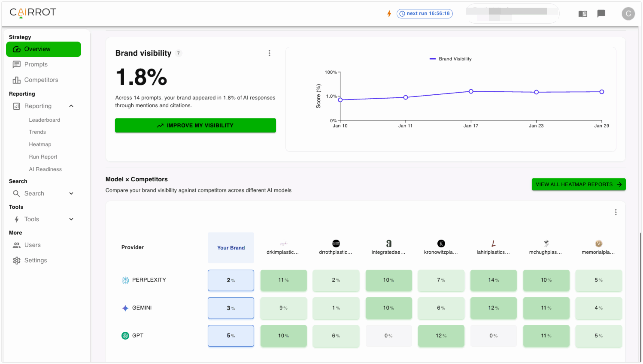This screenshot has height=364, width=643.
Task: Click VIEW ALL HEATMAP REPORTS
Action: coord(578,184)
